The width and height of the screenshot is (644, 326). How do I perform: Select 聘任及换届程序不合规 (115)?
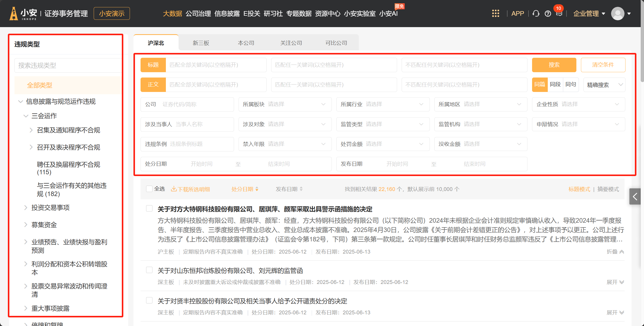click(x=68, y=168)
